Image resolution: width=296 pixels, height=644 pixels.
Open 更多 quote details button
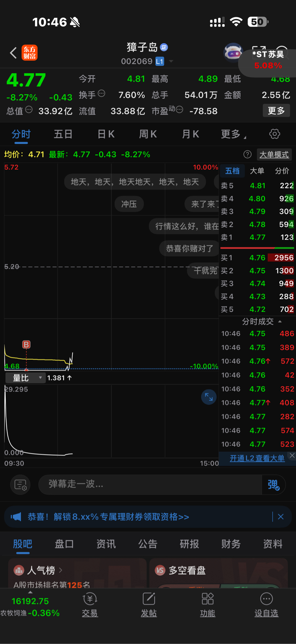click(x=276, y=111)
